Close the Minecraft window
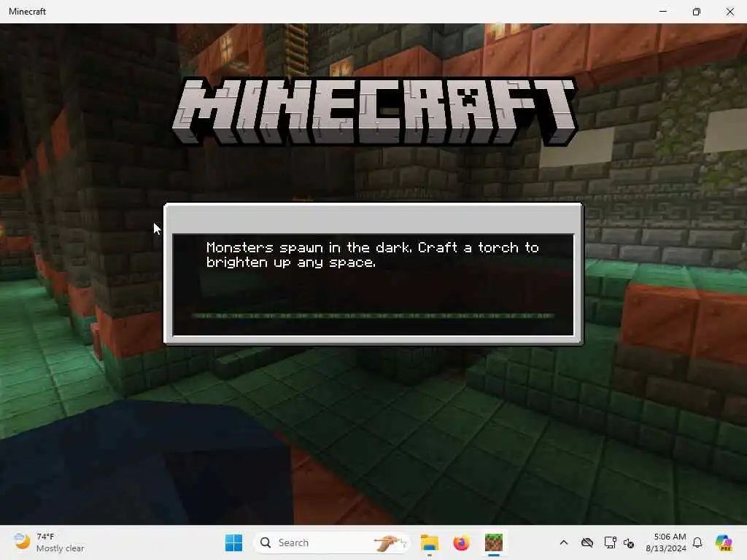Screen dimensions: 747x560 coord(729,12)
